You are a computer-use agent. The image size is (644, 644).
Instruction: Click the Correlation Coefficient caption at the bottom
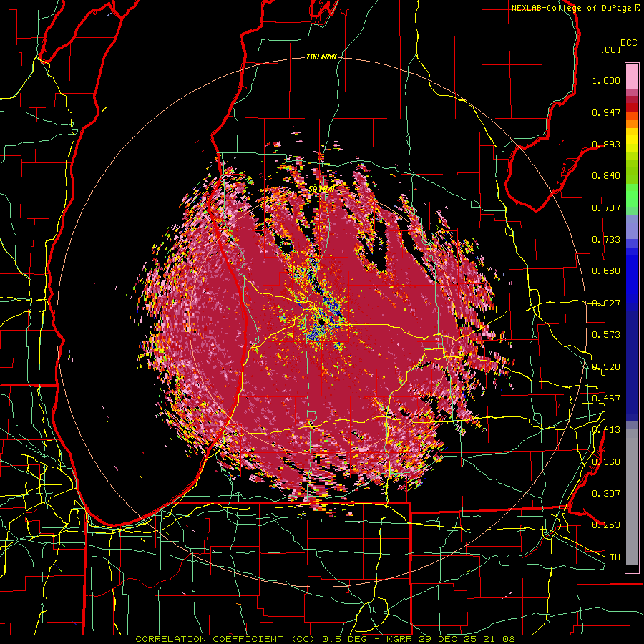(325, 639)
